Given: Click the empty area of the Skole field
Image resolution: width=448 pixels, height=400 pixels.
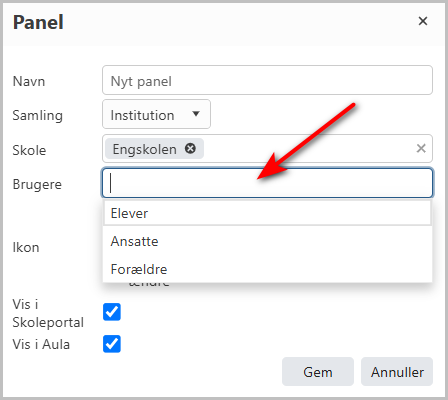Looking at the screenshot, I should pos(308,149).
